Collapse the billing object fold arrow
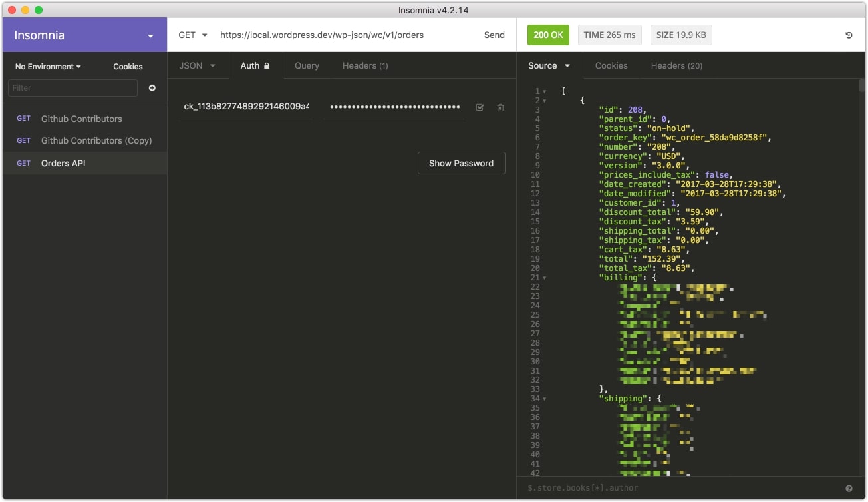This screenshot has width=868, height=502. 544,278
